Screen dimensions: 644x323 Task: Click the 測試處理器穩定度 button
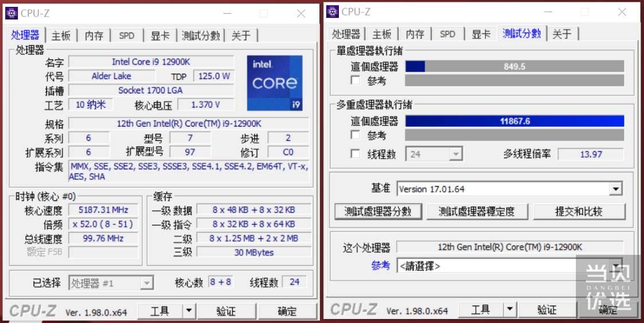[476, 212]
